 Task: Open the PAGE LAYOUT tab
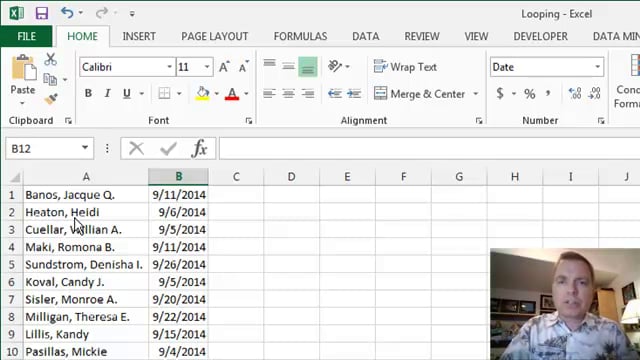tap(215, 36)
